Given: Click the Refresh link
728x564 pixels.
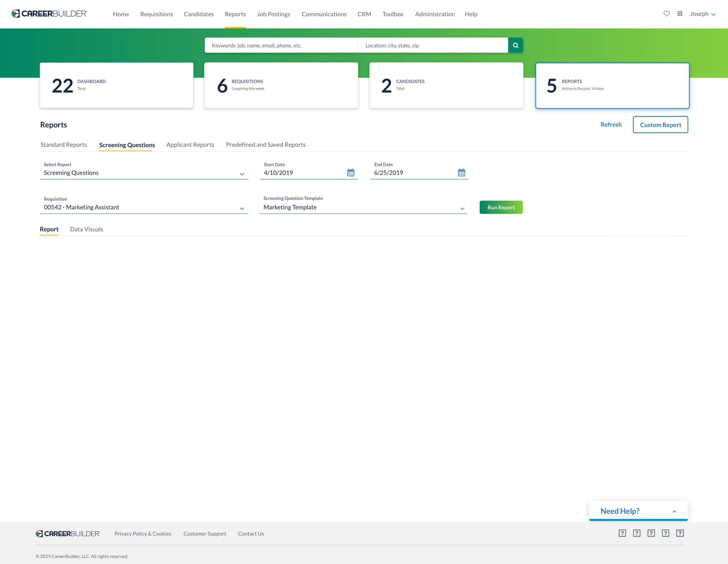Looking at the screenshot, I should (x=611, y=124).
